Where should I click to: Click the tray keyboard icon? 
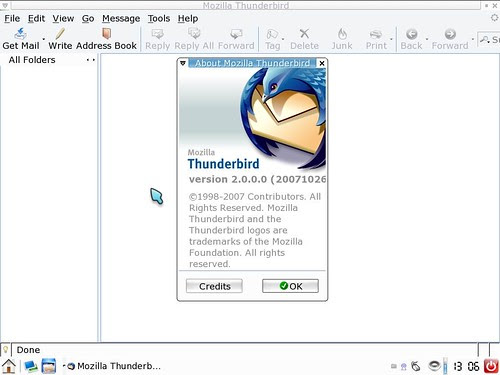coord(394,366)
